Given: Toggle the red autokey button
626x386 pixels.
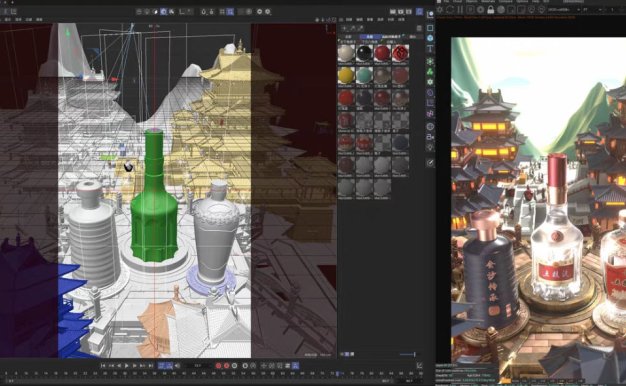Looking at the screenshot, I should point(226,366).
